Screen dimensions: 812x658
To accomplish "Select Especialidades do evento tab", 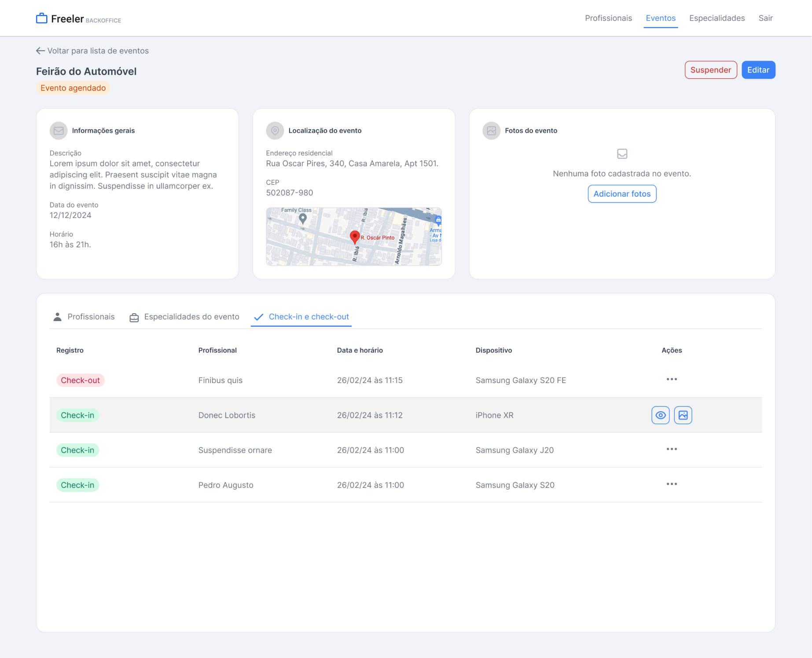I will [184, 317].
